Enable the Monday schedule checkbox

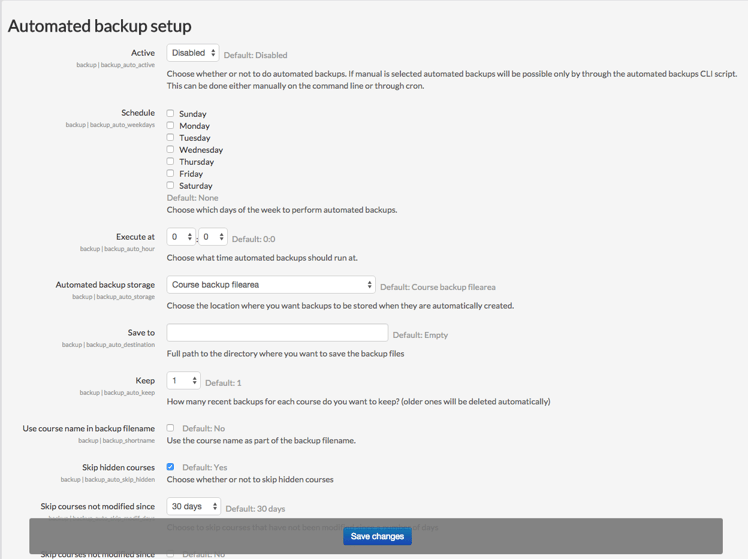point(170,125)
